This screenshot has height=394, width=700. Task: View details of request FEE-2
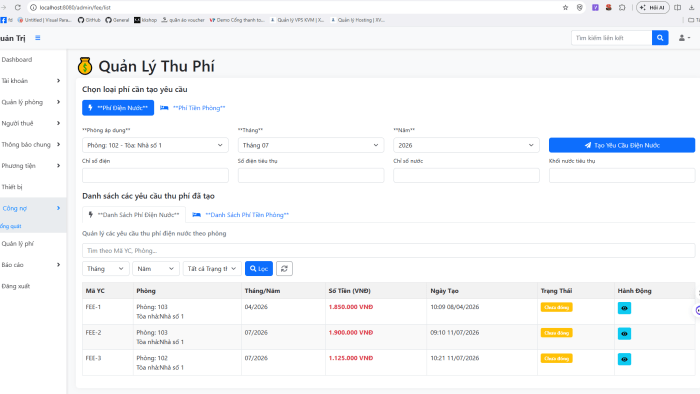(x=624, y=333)
